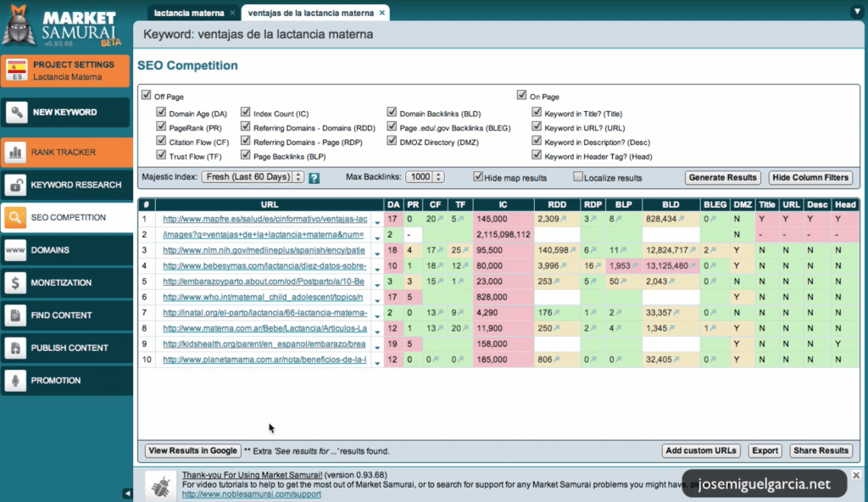The height and width of the screenshot is (502, 868).
Task: Toggle the Off Page checkbox
Action: click(146, 95)
